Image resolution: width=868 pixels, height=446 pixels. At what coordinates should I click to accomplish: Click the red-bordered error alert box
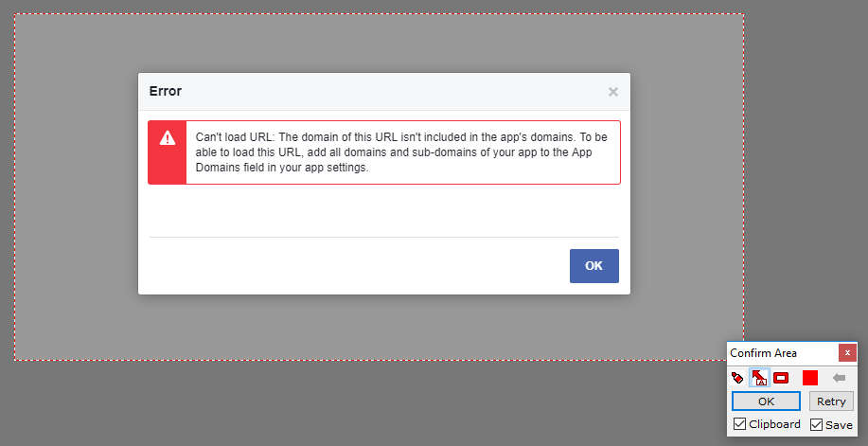(x=384, y=152)
